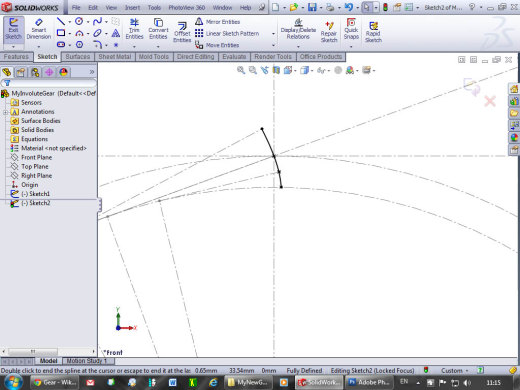
Task: Toggle Quick Snaps
Action: (x=351, y=29)
